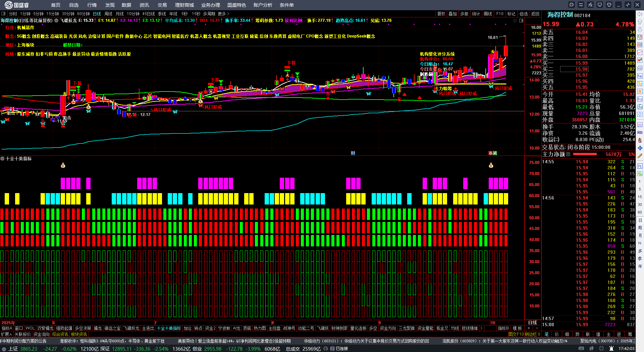The image size is (644, 352).
Task: Open the 模板 template selector
Action: (x=518, y=328)
